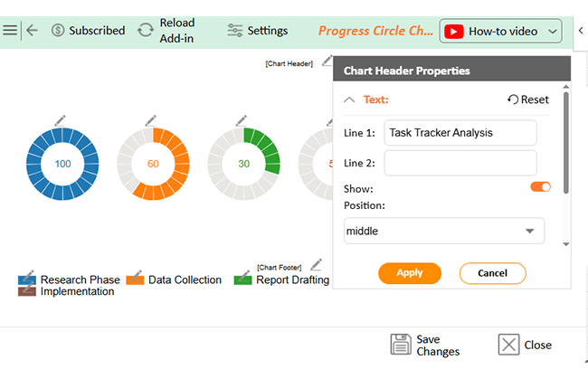Viewport: 588px width, 379px height.
Task: Click the Line 2 text field
Action: pos(460,163)
